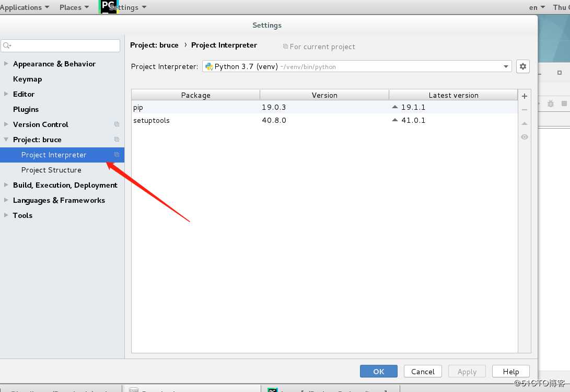
Task: Click Project: bruce in the breadcrumb
Action: (x=154, y=45)
